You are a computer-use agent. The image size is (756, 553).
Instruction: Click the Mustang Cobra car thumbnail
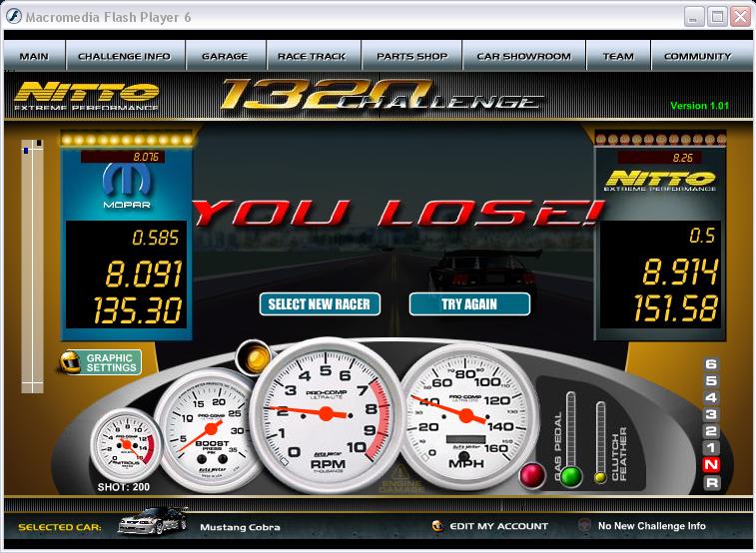tap(152, 525)
